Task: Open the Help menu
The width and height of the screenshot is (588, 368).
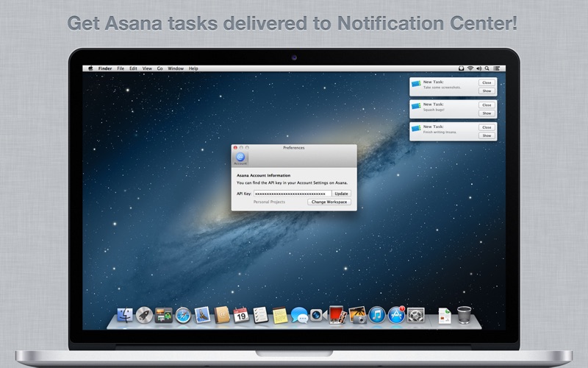Action: coord(193,68)
